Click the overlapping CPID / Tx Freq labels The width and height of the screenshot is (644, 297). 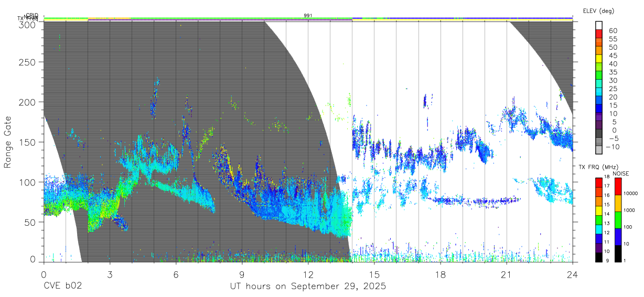pos(28,17)
